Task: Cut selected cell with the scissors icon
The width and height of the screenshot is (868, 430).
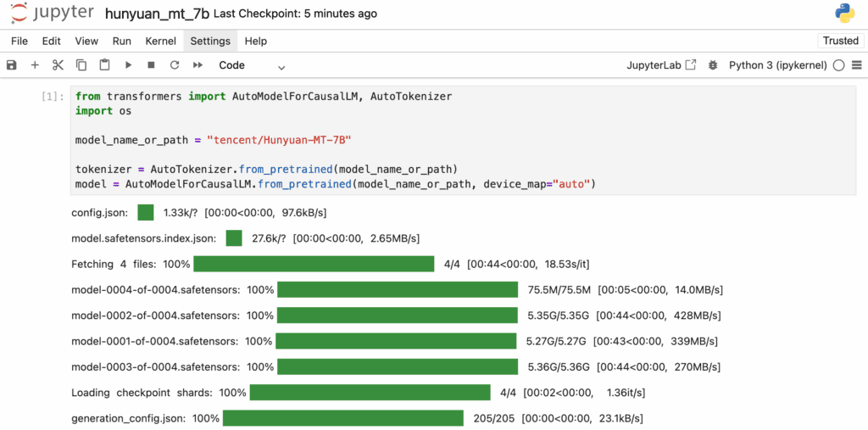Action: point(58,65)
